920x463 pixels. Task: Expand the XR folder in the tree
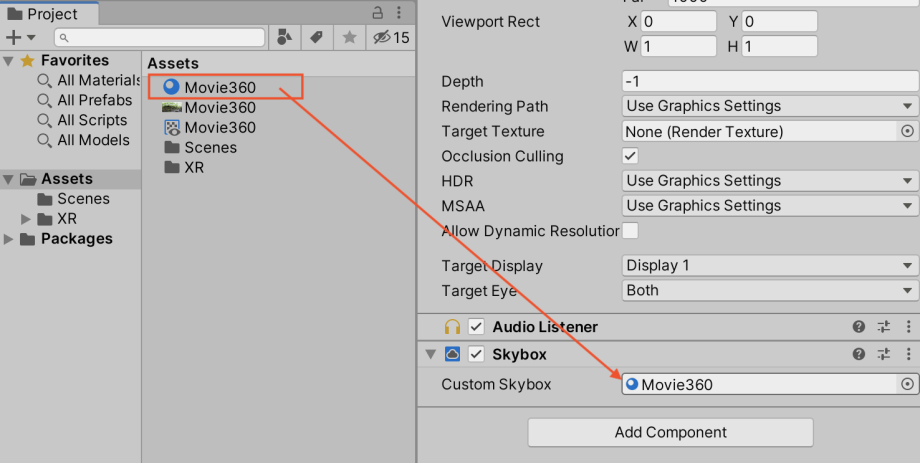coord(27,219)
